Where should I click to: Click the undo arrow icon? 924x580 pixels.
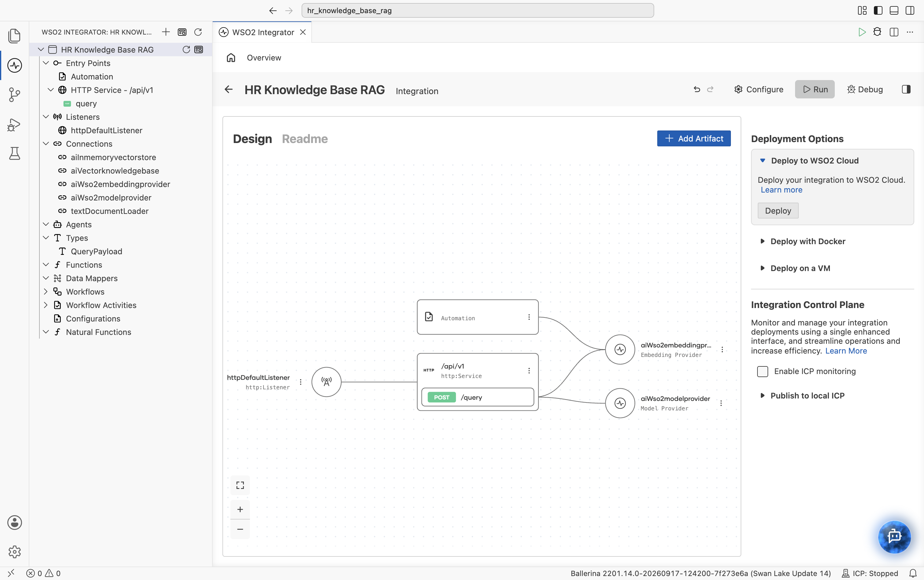[697, 89]
